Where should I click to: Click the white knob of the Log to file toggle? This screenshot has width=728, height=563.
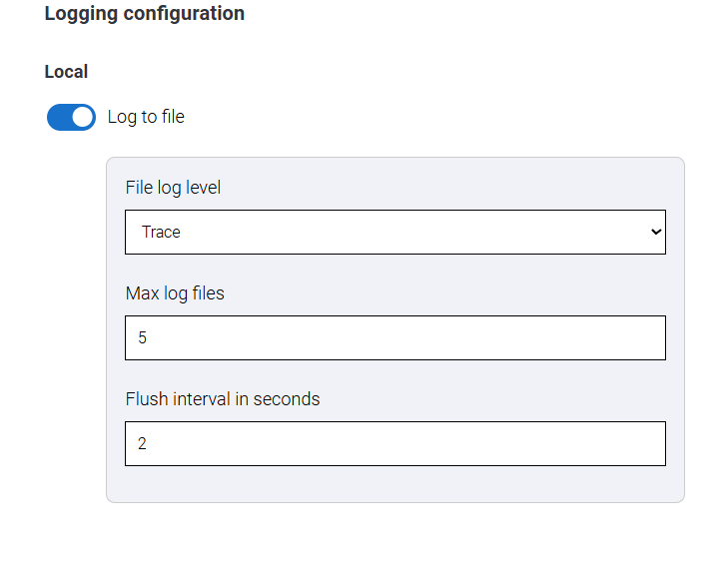tap(83, 117)
